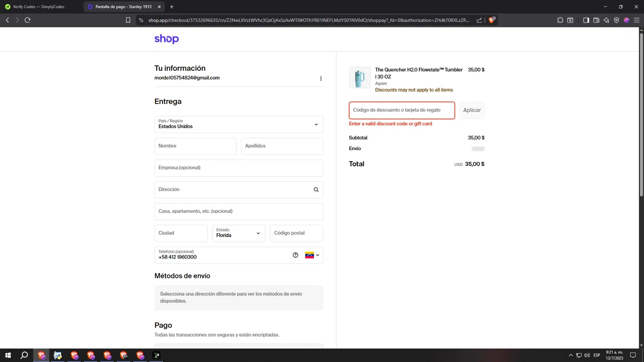Screen dimensions: 644x362
Task: Click the Código postal field
Action: click(297, 233)
